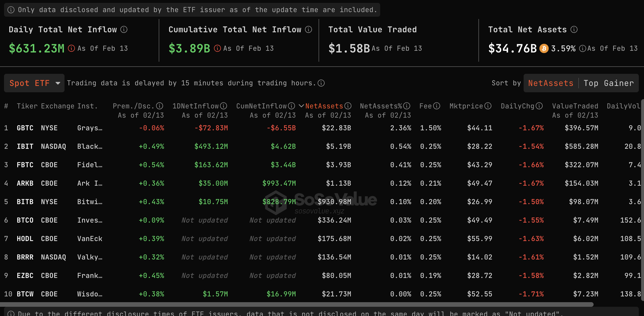This screenshot has height=316, width=644.
Task: Click the Tiker column header
Action: pos(27,106)
